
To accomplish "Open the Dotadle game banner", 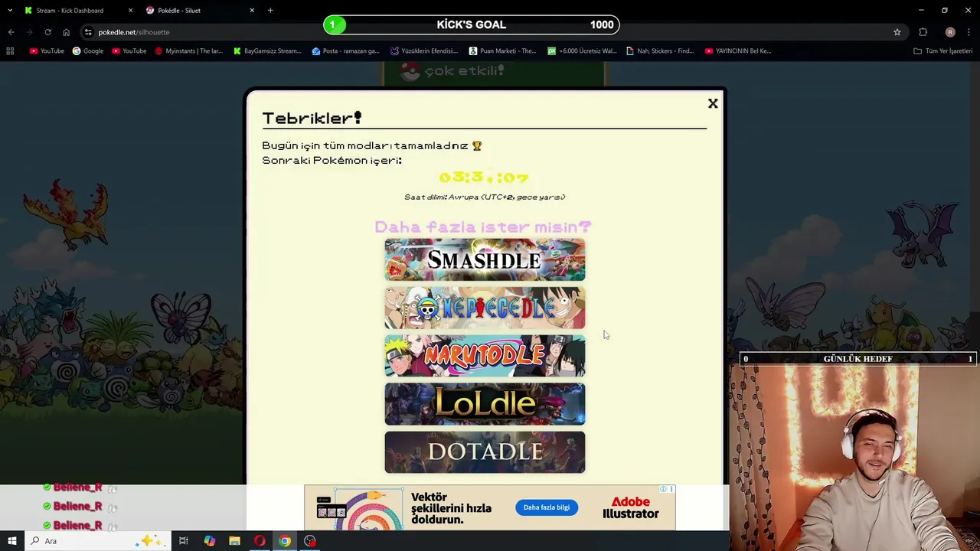I will (485, 452).
